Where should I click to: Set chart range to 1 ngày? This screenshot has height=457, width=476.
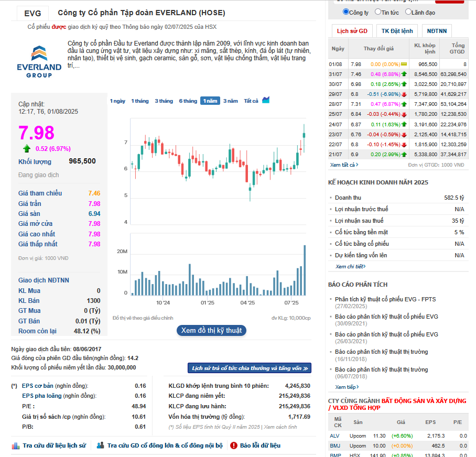(x=117, y=101)
